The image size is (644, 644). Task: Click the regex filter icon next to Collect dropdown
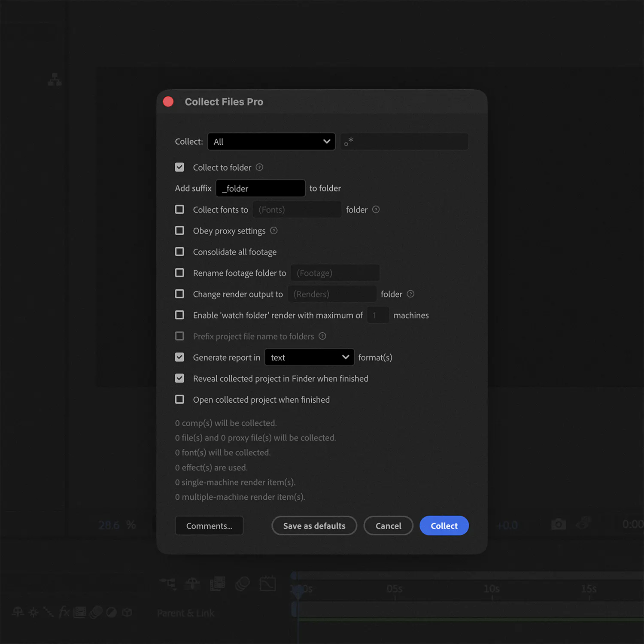coord(349,141)
